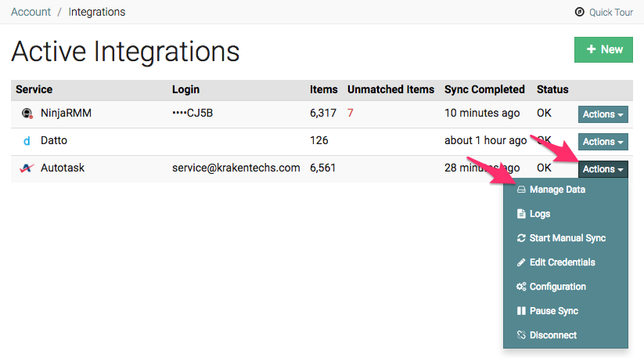Choose Manage Data from the Actions menu
This screenshot has height=358, width=644.
566,190
